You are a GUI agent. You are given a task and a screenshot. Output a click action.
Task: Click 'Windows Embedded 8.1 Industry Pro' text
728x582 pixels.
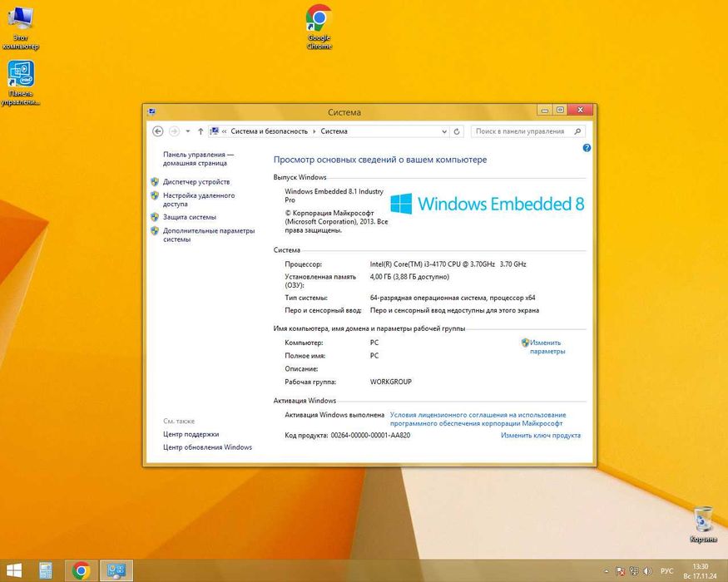pos(334,195)
